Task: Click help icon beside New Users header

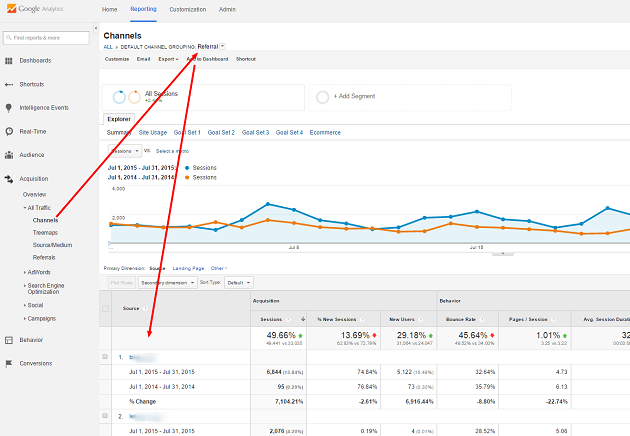Action: coord(420,319)
